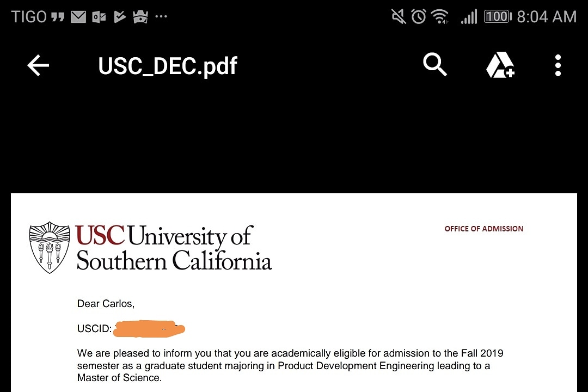The height and width of the screenshot is (392, 588).
Task: Open the search function for the PDF
Action: pyautogui.click(x=435, y=65)
